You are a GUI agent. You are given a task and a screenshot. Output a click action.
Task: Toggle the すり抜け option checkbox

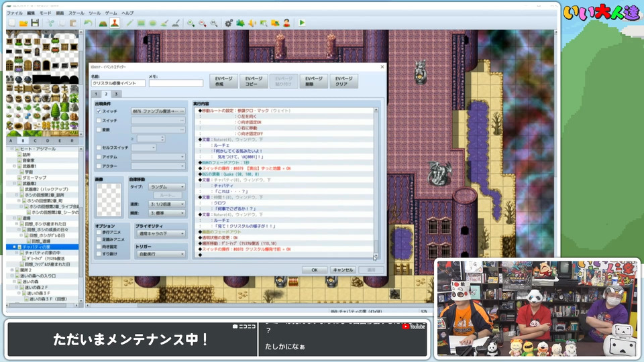coord(99,254)
